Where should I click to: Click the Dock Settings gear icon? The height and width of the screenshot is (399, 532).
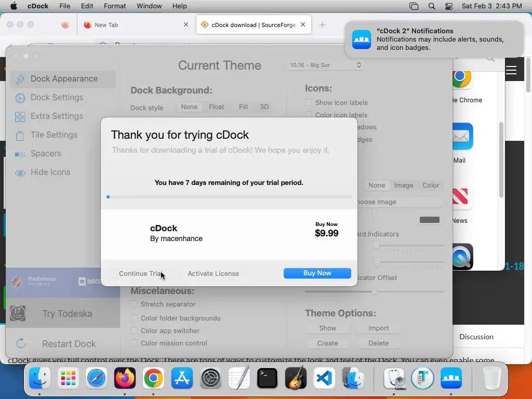coord(20,98)
